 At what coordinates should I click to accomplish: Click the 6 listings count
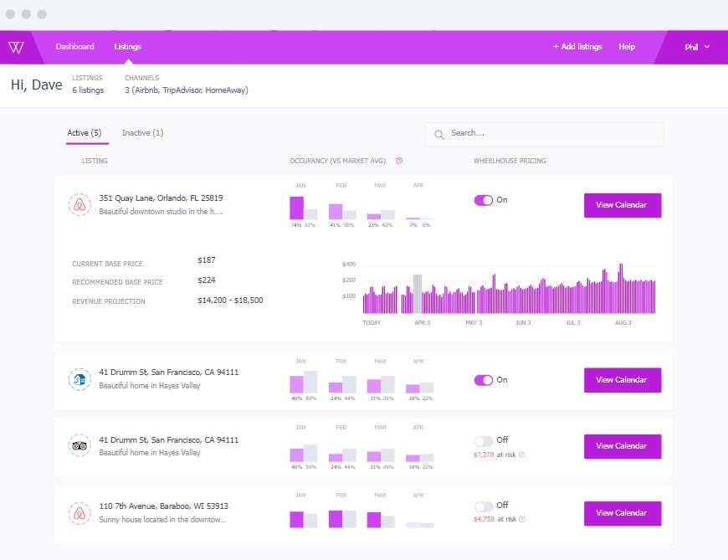pos(88,90)
